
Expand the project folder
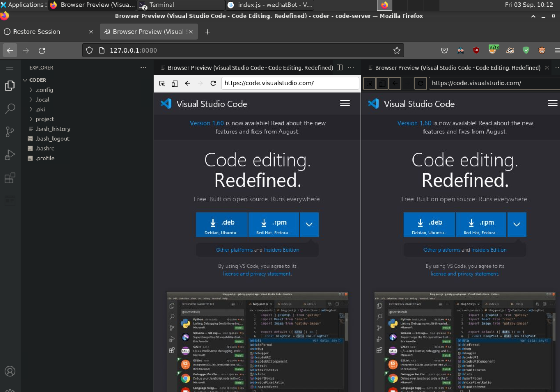click(31, 119)
